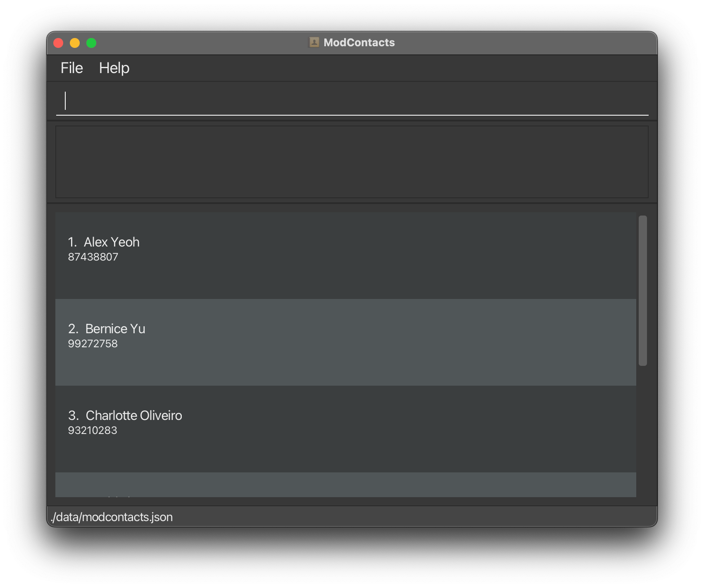The width and height of the screenshot is (704, 588).
Task: Click the command input text field
Action: click(352, 101)
